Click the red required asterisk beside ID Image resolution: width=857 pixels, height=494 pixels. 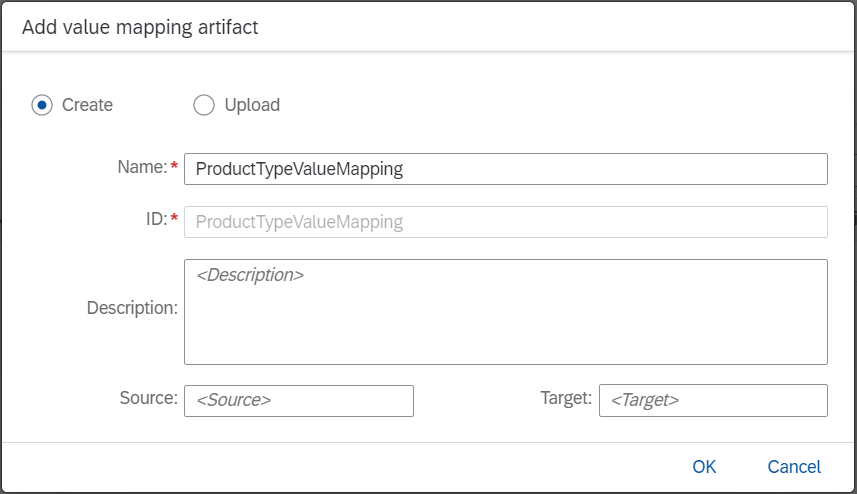point(174,217)
